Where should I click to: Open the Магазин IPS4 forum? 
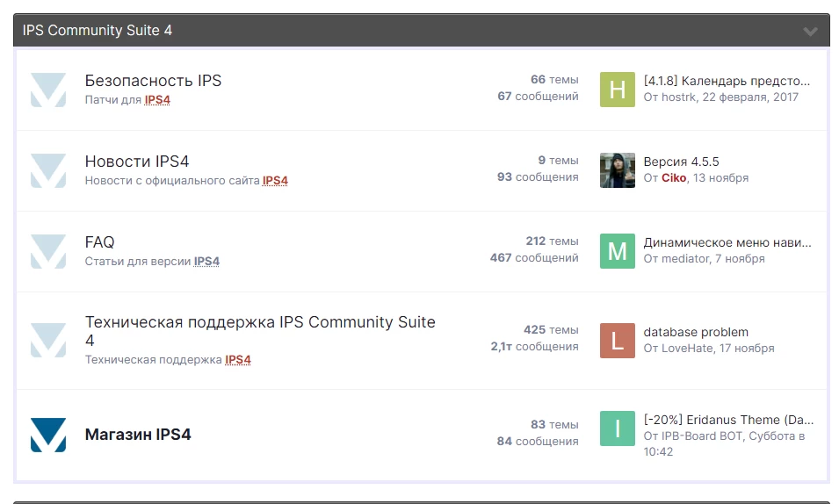[138, 434]
